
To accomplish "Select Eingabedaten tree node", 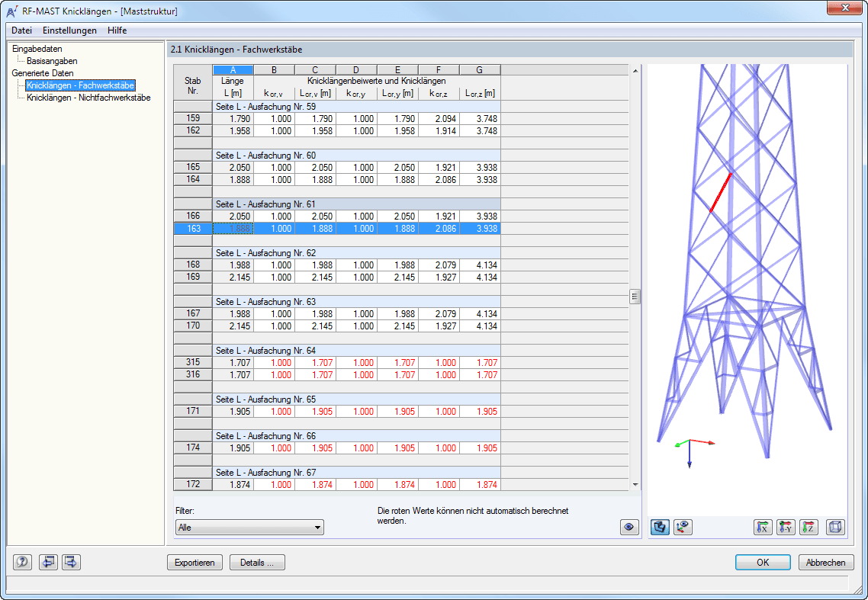I will [x=37, y=49].
